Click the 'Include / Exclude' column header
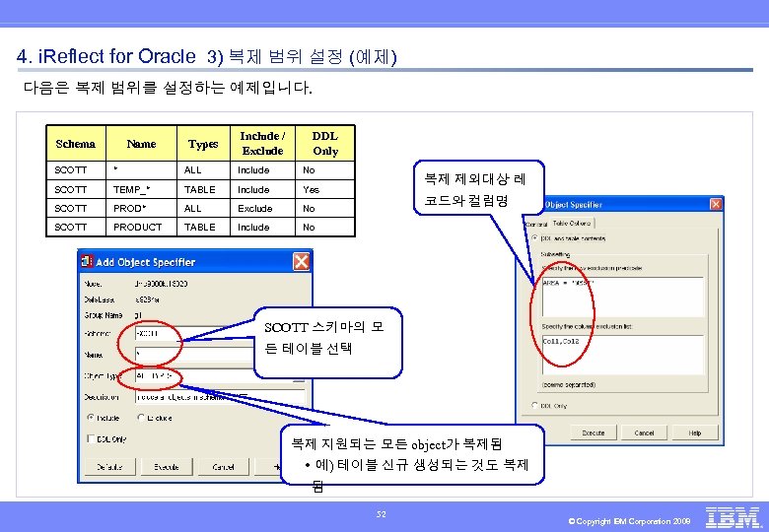 pos(262,144)
